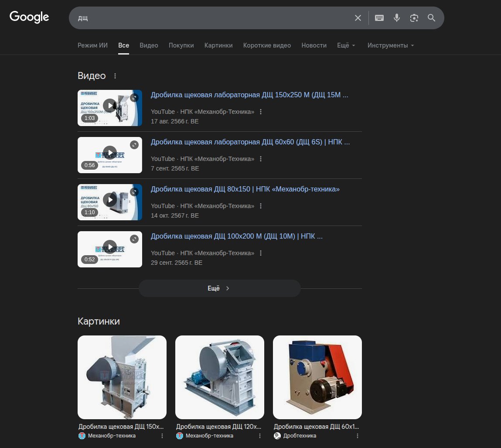Click caption Дробилка щековая ДЩ 150x...
Image resolution: width=501 pixels, height=448 pixels.
pyautogui.click(x=121, y=427)
